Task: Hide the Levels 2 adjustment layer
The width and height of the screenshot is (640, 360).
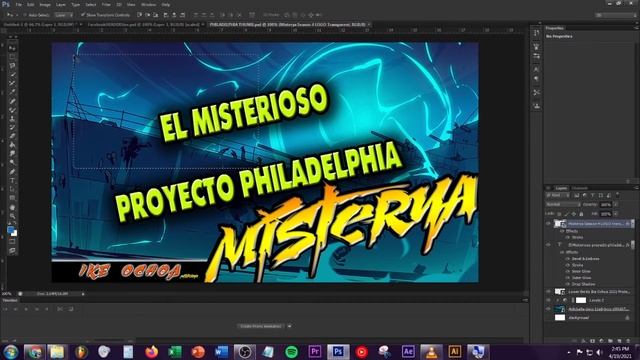Action: tap(548, 300)
